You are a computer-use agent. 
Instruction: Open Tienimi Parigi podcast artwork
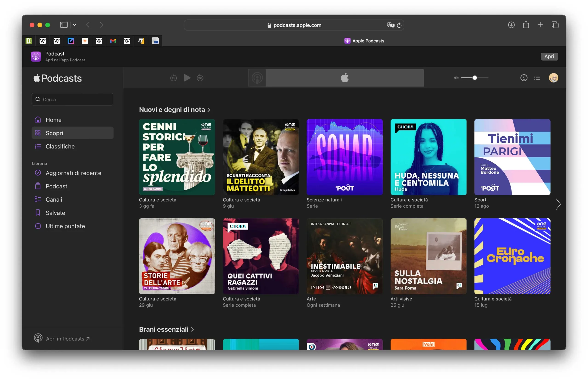(512, 157)
